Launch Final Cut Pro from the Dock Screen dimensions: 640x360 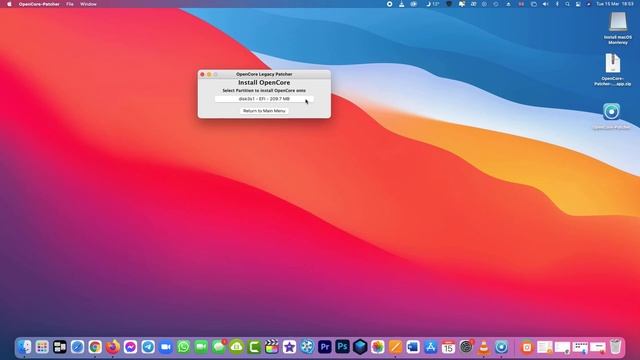271,347
